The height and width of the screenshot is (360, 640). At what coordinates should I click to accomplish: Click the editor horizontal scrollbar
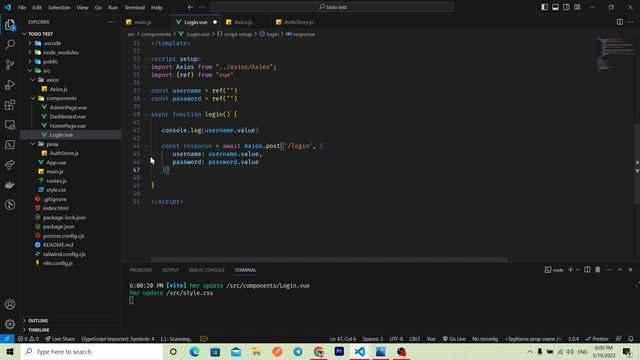(329, 260)
